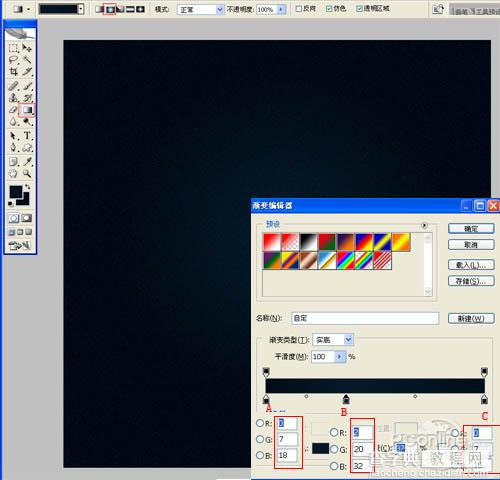Select the Type tool

click(x=27, y=136)
